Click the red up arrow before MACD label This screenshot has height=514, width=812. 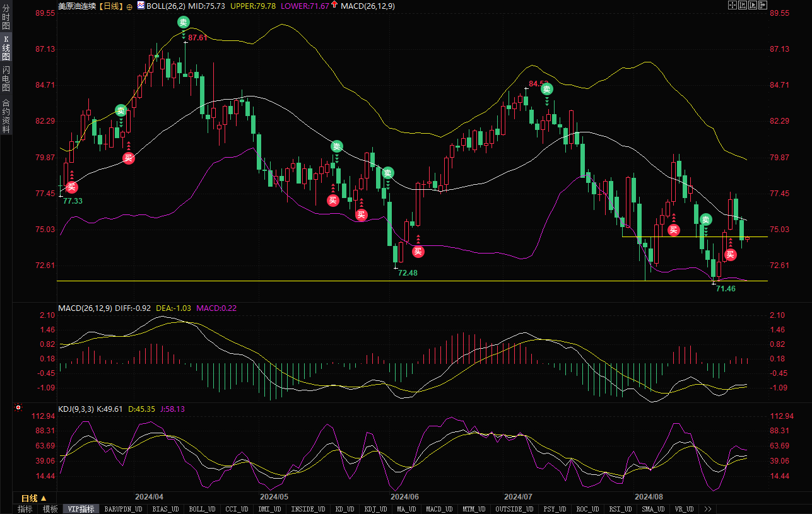click(334, 6)
